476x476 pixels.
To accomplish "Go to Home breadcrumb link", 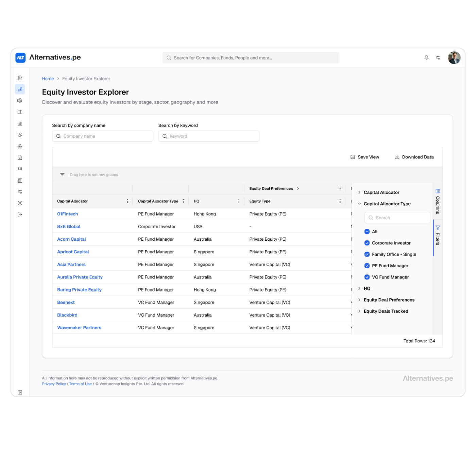I will point(48,79).
